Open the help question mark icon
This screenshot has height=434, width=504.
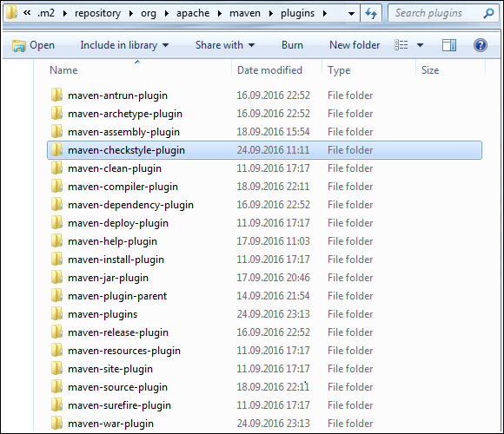tap(481, 45)
